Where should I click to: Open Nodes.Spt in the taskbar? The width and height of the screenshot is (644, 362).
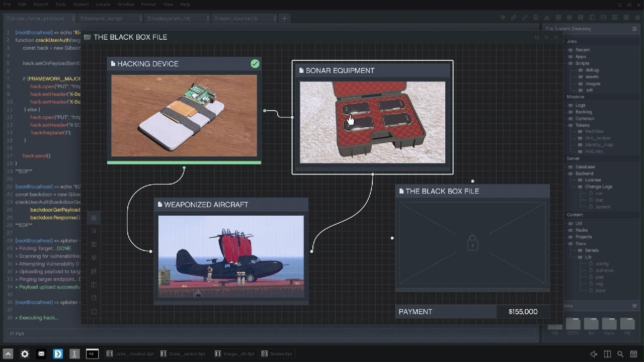[277, 354]
